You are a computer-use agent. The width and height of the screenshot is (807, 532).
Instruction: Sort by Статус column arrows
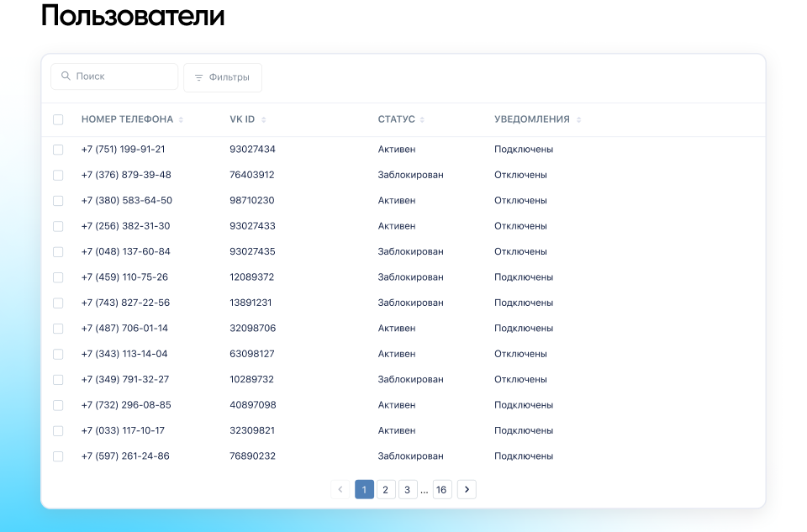(422, 120)
